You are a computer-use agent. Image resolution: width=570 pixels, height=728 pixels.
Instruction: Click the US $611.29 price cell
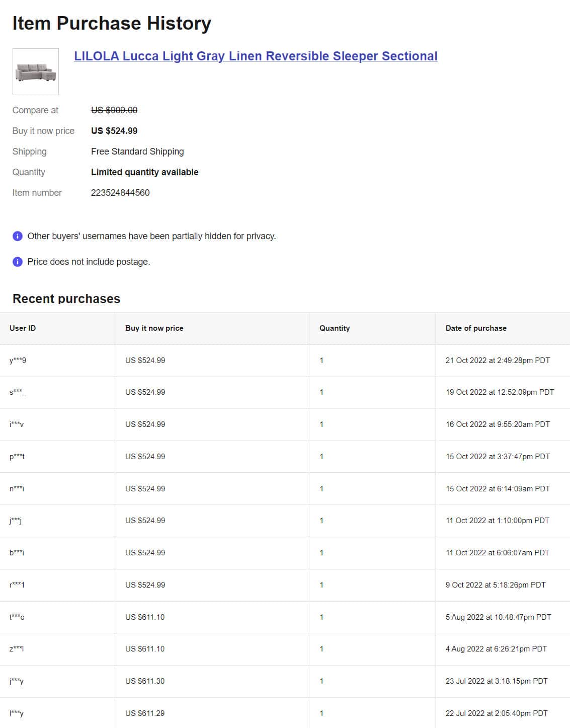click(x=145, y=713)
